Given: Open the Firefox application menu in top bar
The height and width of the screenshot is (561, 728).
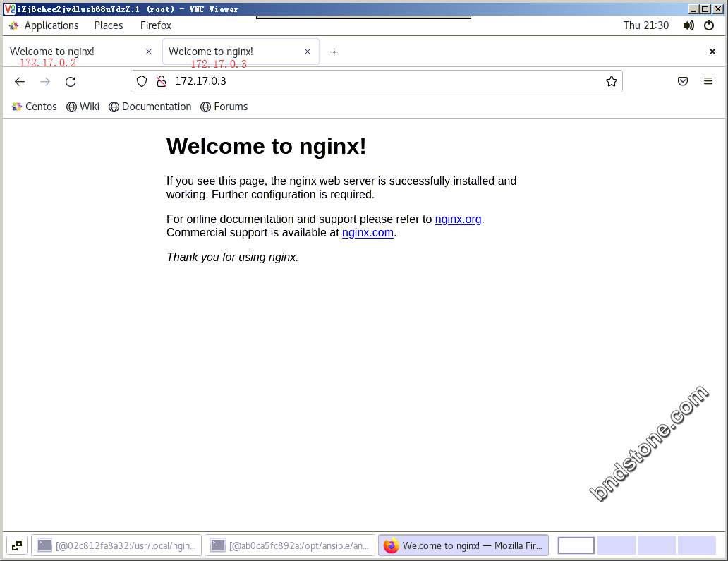Looking at the screenshot, I should [x=156, y=25].
